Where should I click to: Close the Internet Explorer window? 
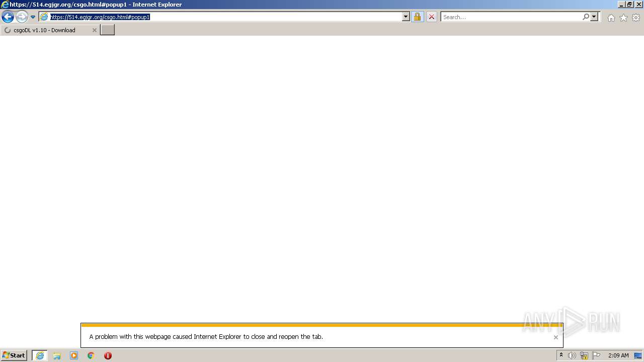pos(639,5)
